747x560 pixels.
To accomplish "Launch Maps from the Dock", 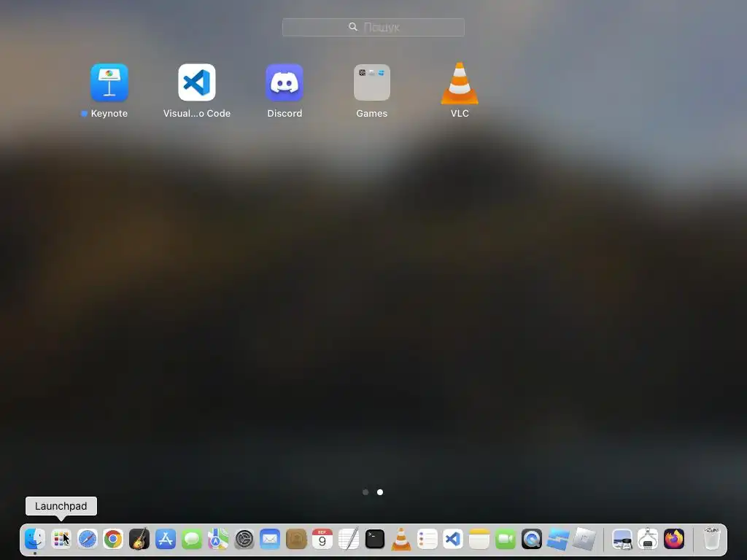I will pyautogui.click(x=217, y=539).
